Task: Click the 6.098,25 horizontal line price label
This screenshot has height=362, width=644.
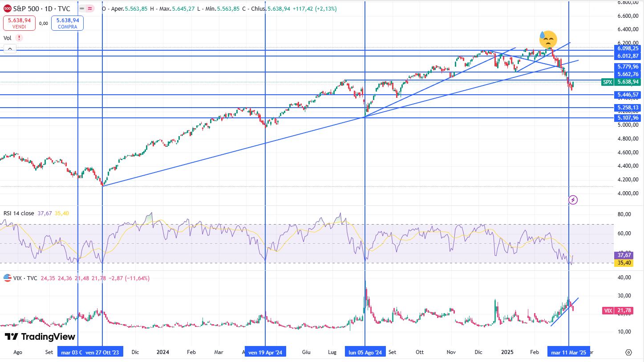Action: tap(628, 48)
